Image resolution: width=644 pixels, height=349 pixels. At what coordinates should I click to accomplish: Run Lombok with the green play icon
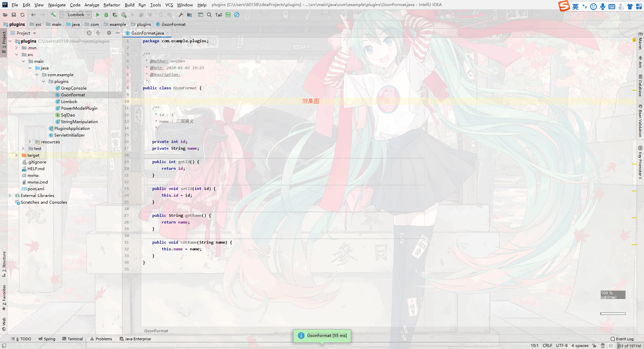(x=98, y=15)
